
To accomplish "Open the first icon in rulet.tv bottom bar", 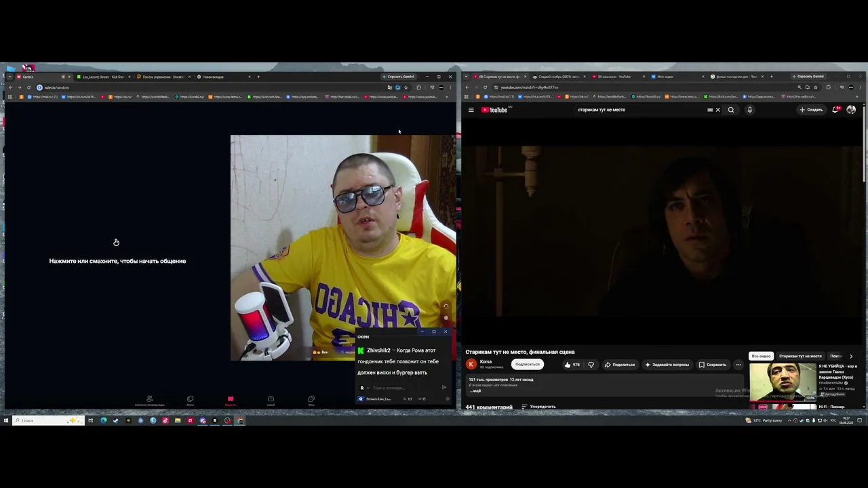I will (x=150, y=399).
